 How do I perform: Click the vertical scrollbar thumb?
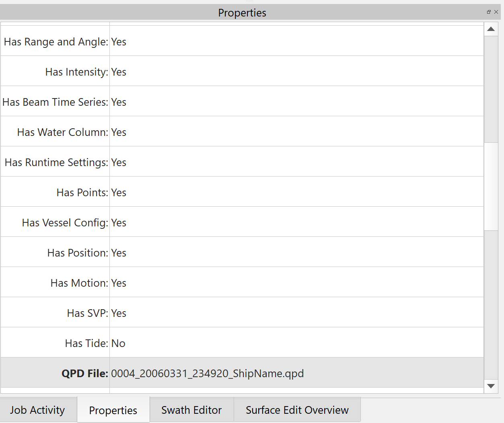(491, 186)
